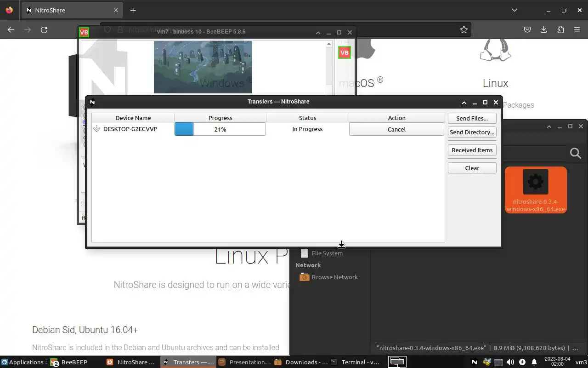Click the Linux penguin icon on webpage
Image resolution: width=588 pixels, height=368 pixels.
tap(495, 50)
